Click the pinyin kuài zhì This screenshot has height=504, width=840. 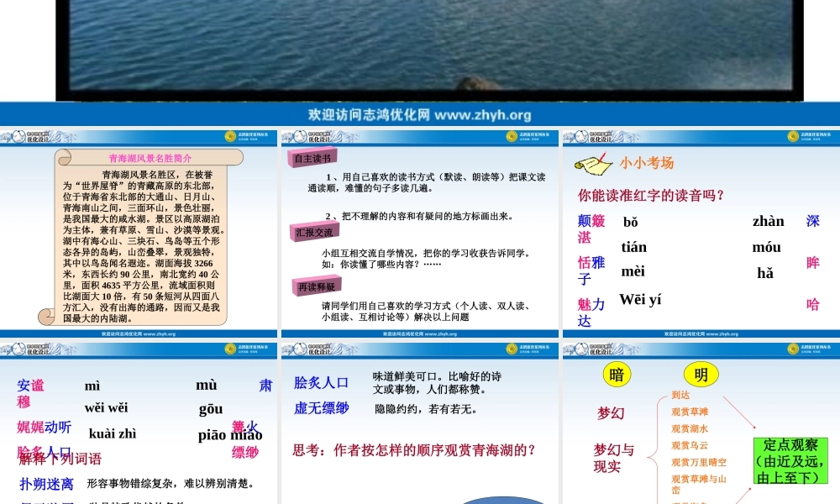(x=113, y=433)
